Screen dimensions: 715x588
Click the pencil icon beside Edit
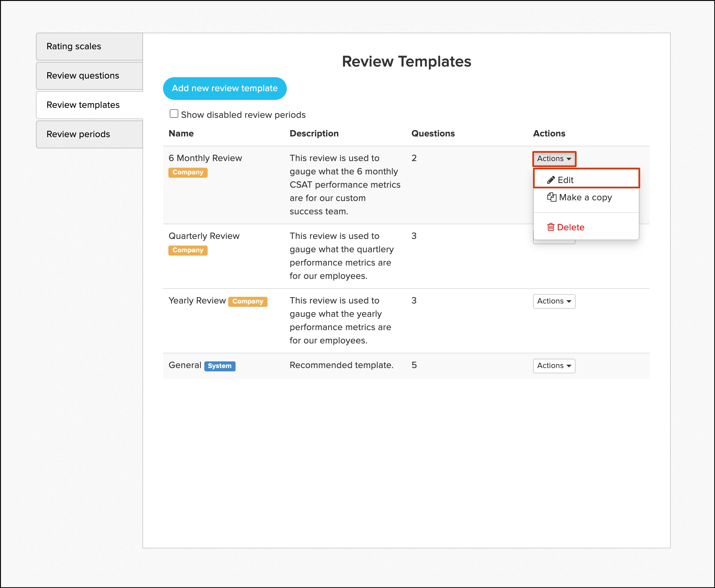551,180
